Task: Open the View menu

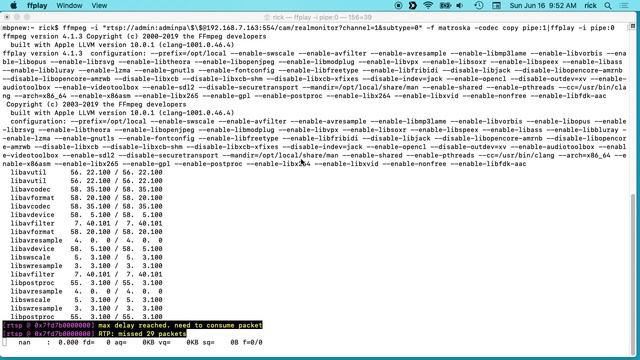Action: [x=99, y=6]
